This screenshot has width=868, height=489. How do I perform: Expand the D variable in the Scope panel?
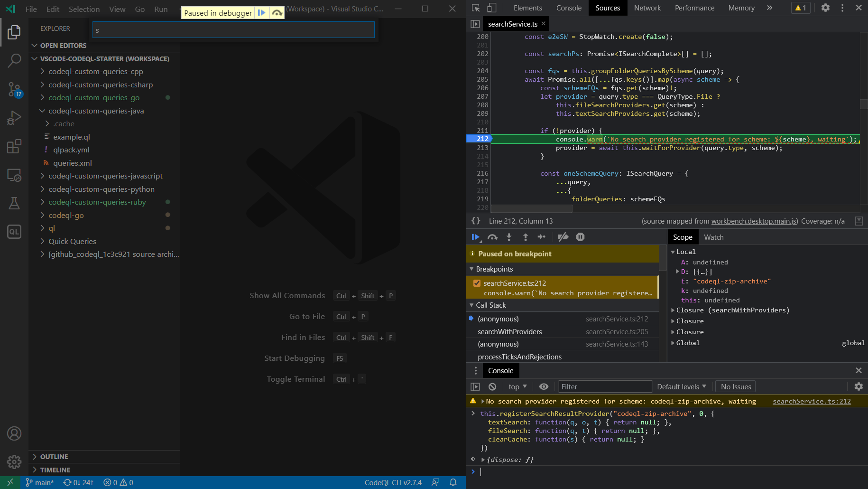tap(677, 272)
